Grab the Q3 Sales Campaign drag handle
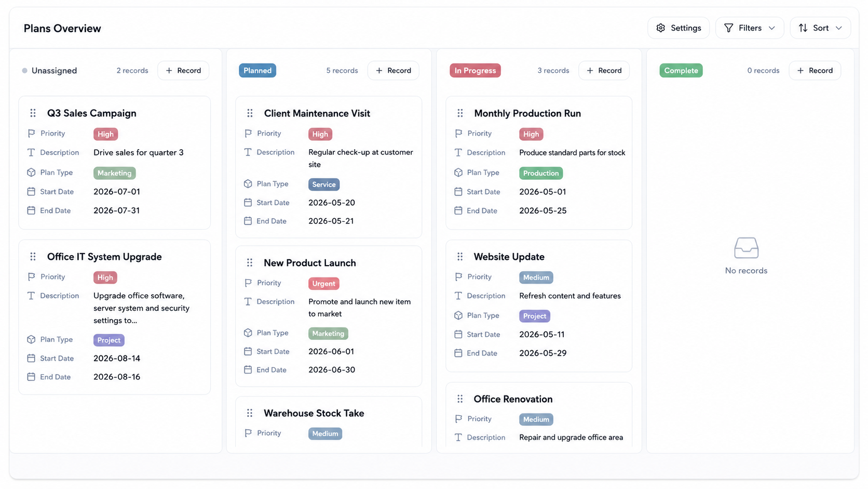Image resolution: width=868 pixels, height=489 pixels. 33,113
